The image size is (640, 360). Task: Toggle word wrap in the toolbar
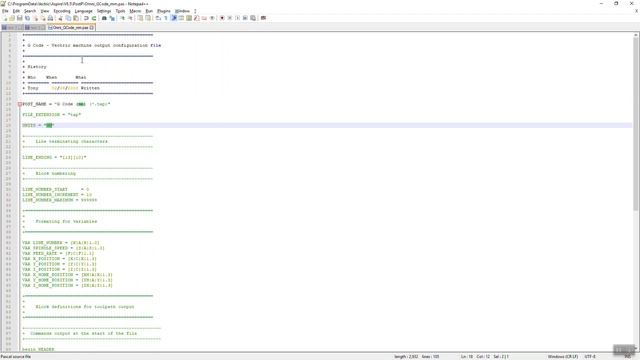pos(158,18)
